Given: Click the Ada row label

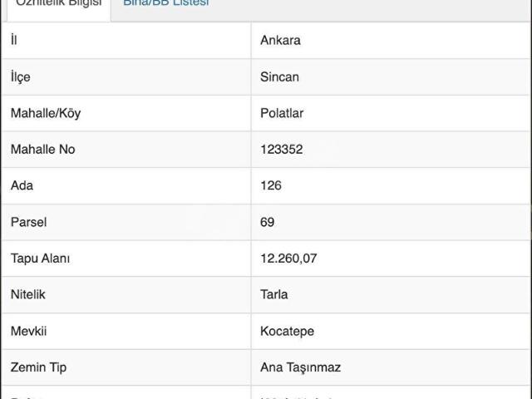Looking at the screenshot, I should (x=22, y=185).
